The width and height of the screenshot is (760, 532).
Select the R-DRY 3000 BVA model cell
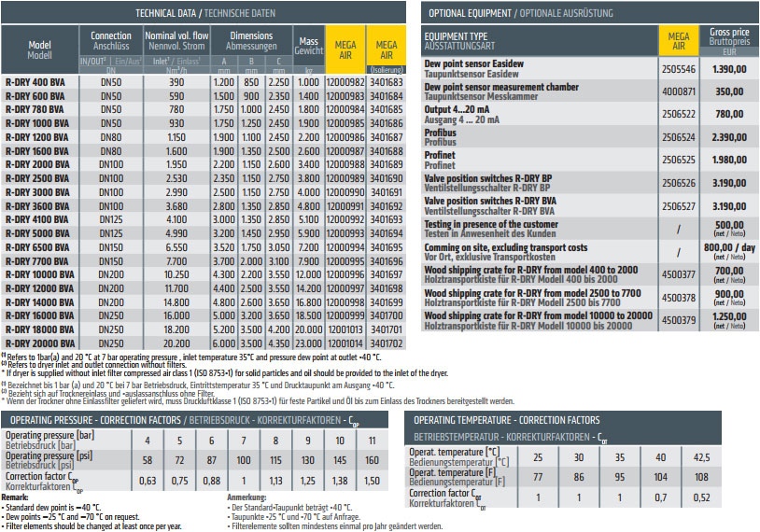(37, 192)
